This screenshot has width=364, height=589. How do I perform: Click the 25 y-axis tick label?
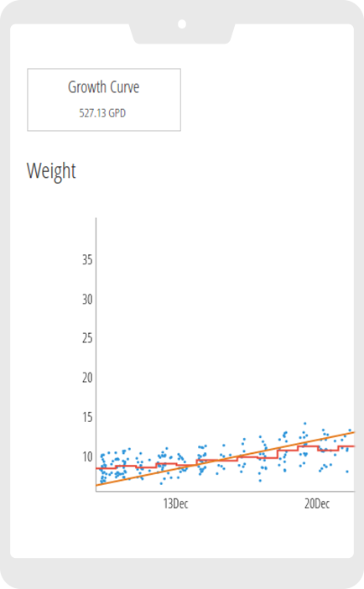click(87, 338)
